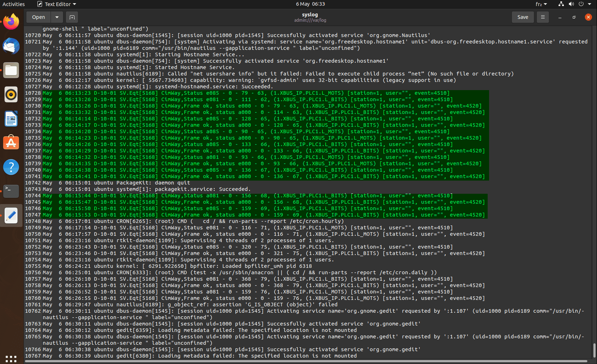Viewport: 597px width, 364px height.
Task: Select the Text Editor dock icon
Action: point(11,215)
